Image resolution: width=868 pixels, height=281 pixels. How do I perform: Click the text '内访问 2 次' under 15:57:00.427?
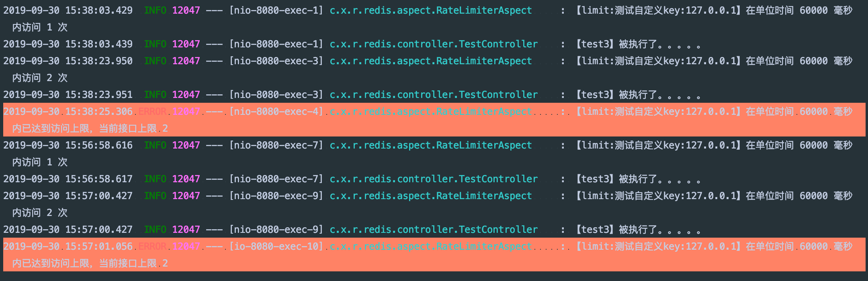[x=40, y=213]
